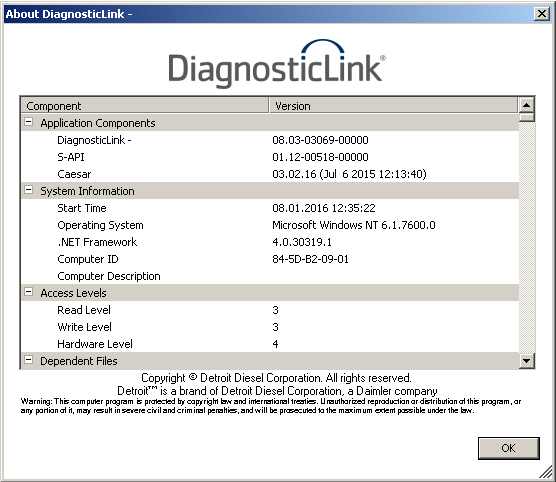
Task: Click computer ID value 84-5D-B2-09-01
Action: 310,259
